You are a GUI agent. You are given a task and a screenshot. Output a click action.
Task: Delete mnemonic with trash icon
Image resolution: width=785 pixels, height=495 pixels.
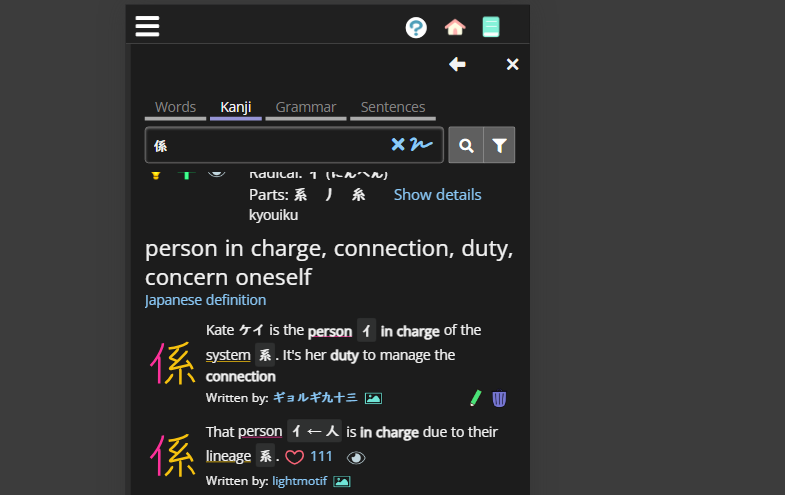coord(499,398)
